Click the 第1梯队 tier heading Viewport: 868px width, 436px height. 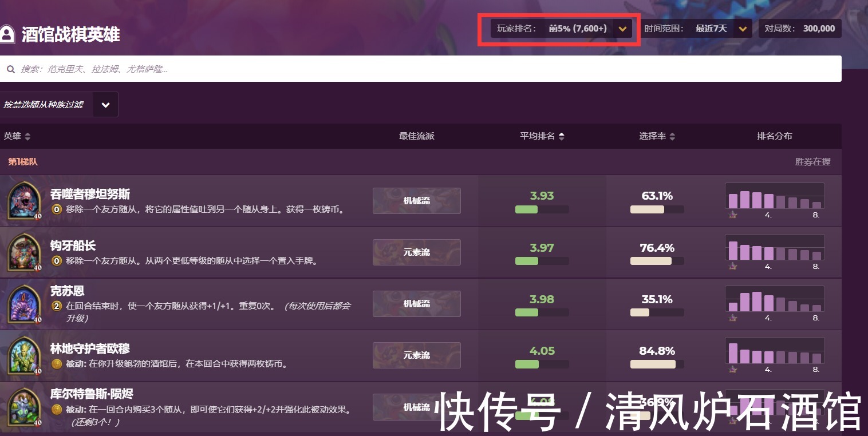23,162
